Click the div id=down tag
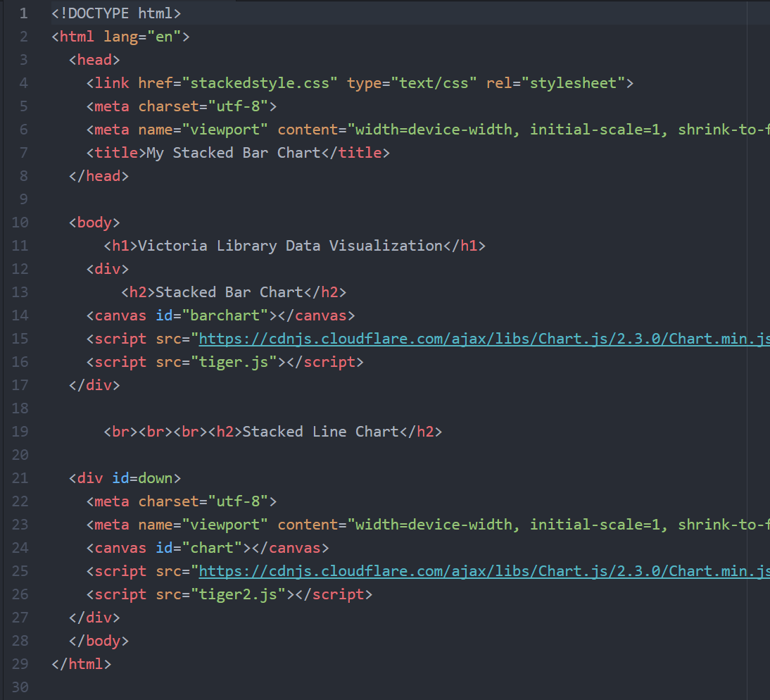 pyautogui.click(x=125, y=478)
